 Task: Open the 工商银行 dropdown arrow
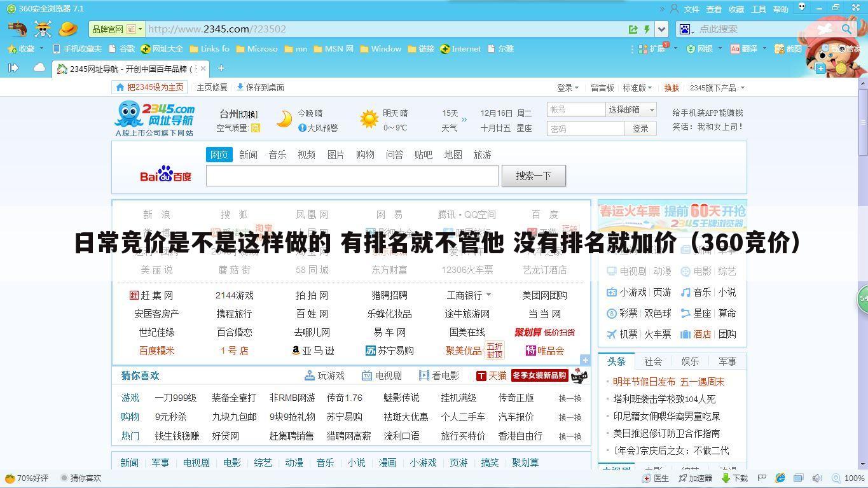tap(488, 295)
